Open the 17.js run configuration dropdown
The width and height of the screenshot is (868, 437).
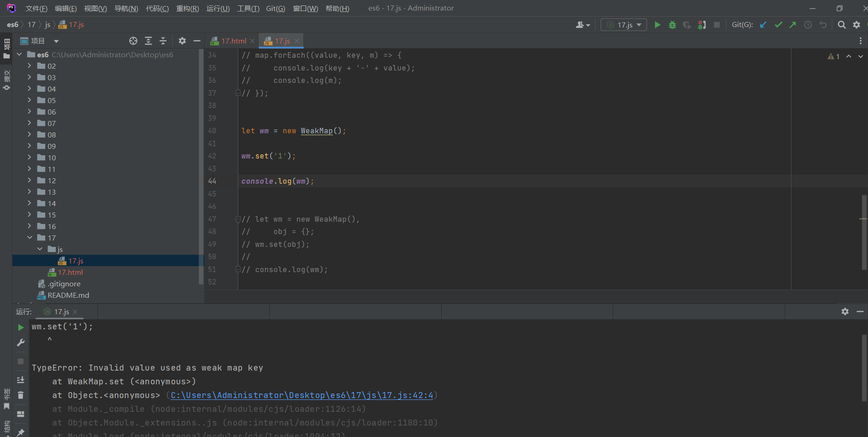pyautogui.click(x=624, y=25)
